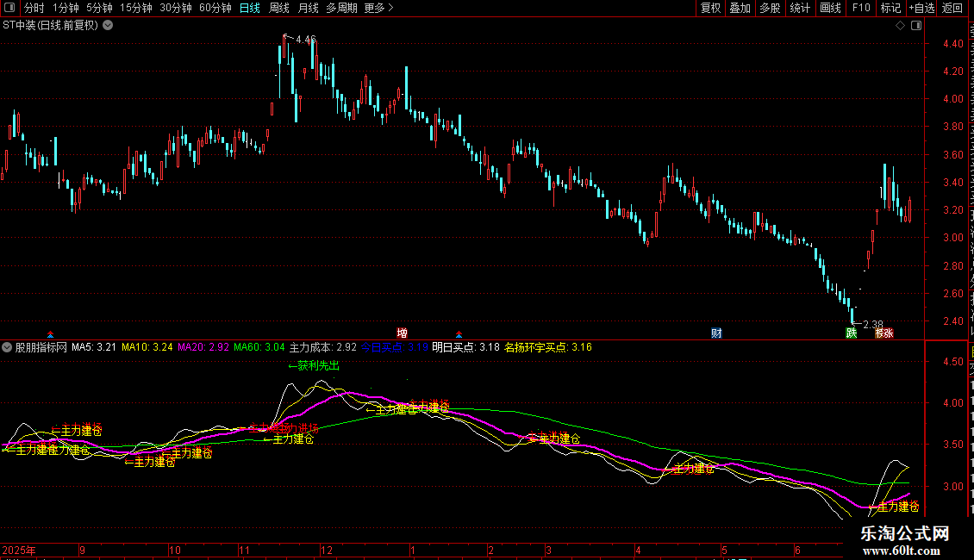This screenshot has width=974, height=560.
Task: Click the 获利先出 signal label
Action: pyautogui.click(x=315, y=366)
